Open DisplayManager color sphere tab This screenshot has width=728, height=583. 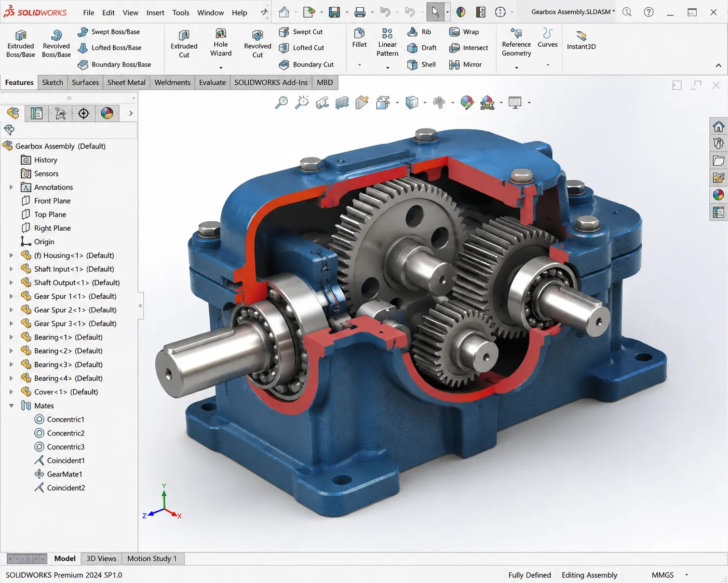tap(107, 113)
